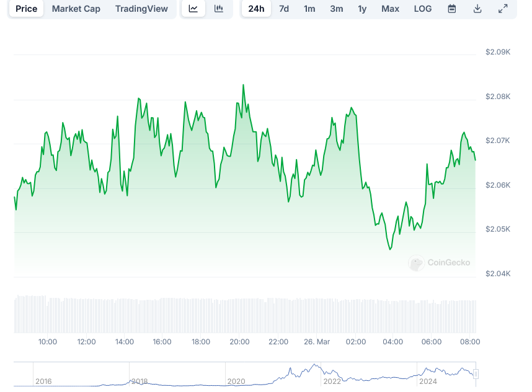Screen dimensions: 532x392
Task: Switch to candlestick chart icon
Action: pos(219,9)
